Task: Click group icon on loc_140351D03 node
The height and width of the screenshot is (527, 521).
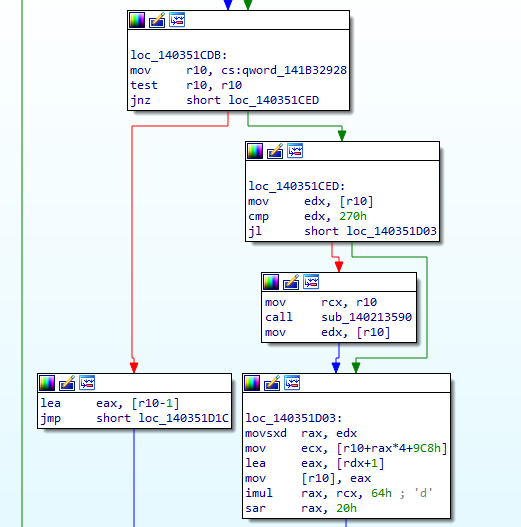Action: tap(292, 383)
